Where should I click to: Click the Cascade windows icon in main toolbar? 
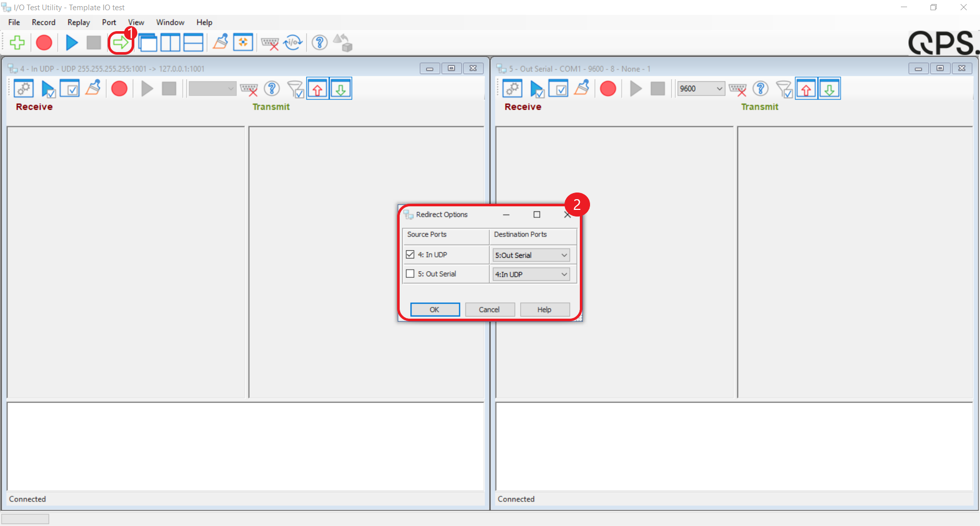[x=148, y=43]
